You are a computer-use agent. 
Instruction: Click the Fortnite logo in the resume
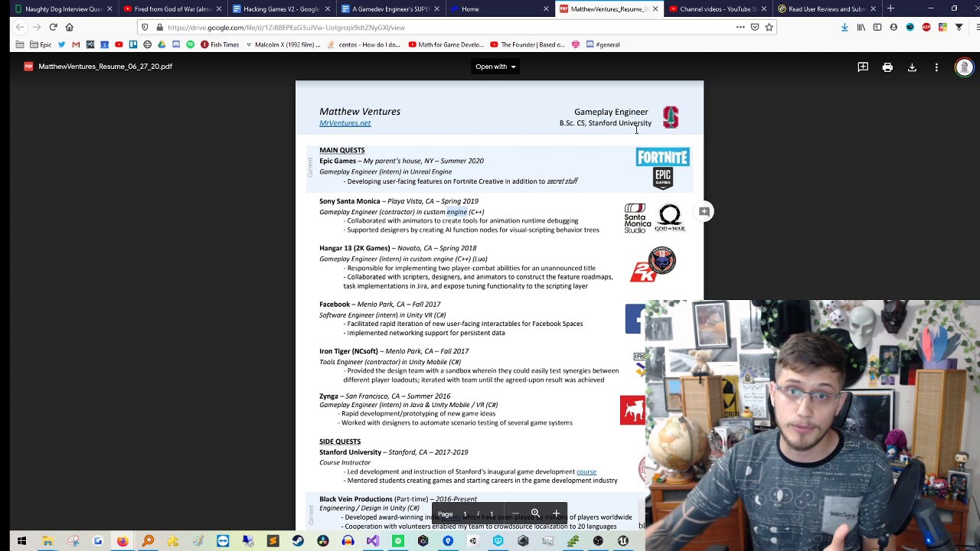point(662,157)
